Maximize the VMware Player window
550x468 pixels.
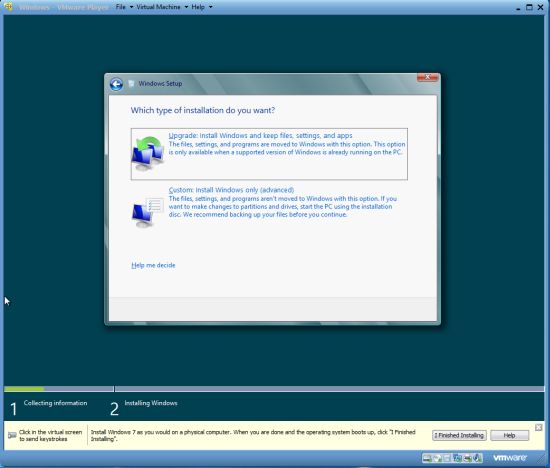tap(529, 7)
